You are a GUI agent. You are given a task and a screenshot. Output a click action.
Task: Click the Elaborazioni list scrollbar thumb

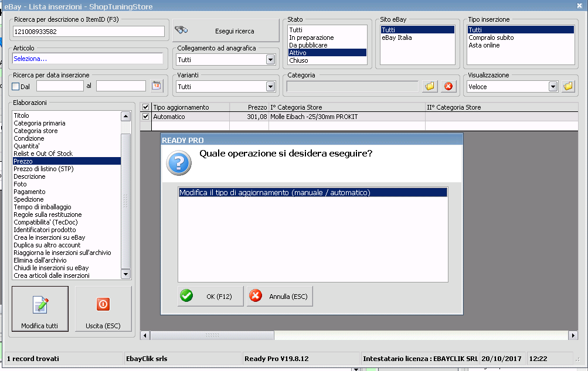(125, 200)
